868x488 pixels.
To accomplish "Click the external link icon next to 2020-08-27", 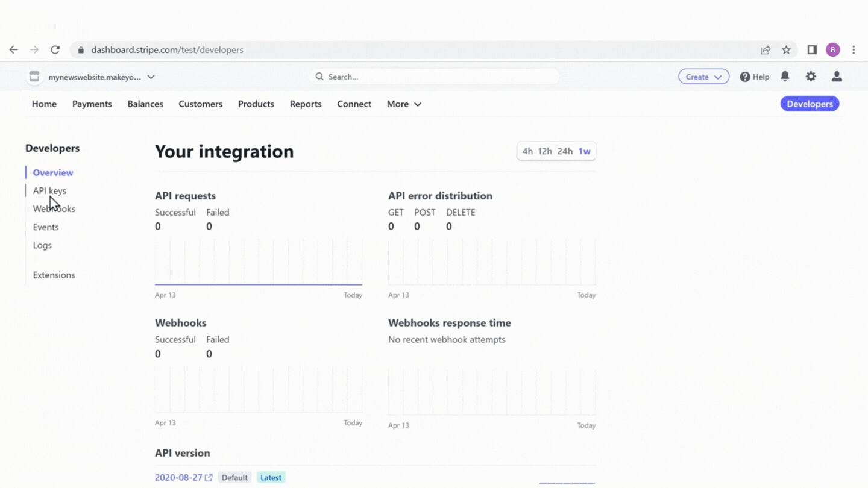I will pos(209,478).
